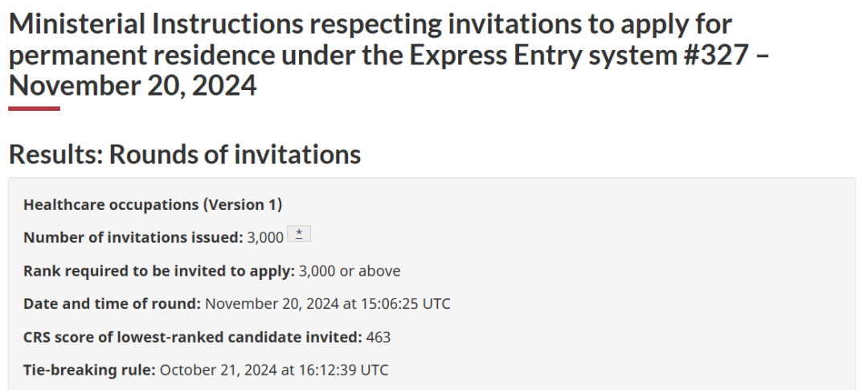This screenshot has width=868, height=390.
Task: Click the Ministerial Instructions page title heading
Action: [389, 55]
